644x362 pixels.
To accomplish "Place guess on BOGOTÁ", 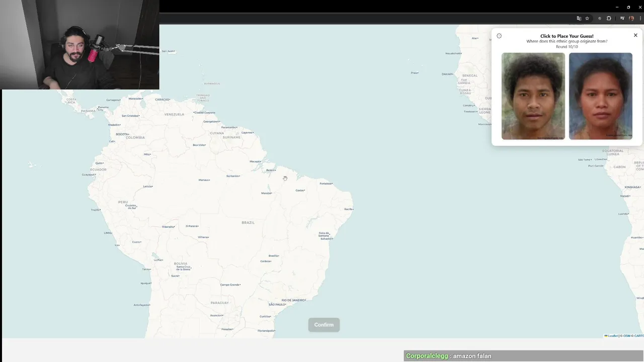I will coord(123,134).
